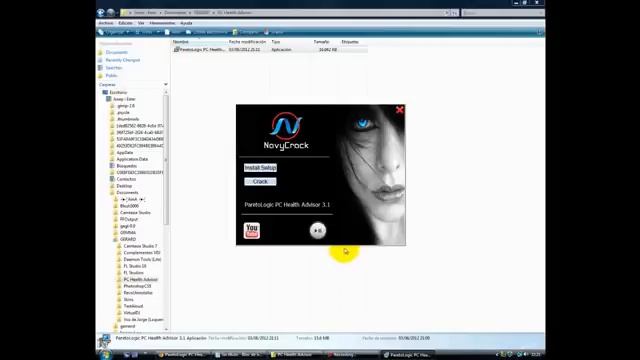640x360 pixels.
Task: Select the Camtasia Studio 7 folder
Action: [140, 246]
